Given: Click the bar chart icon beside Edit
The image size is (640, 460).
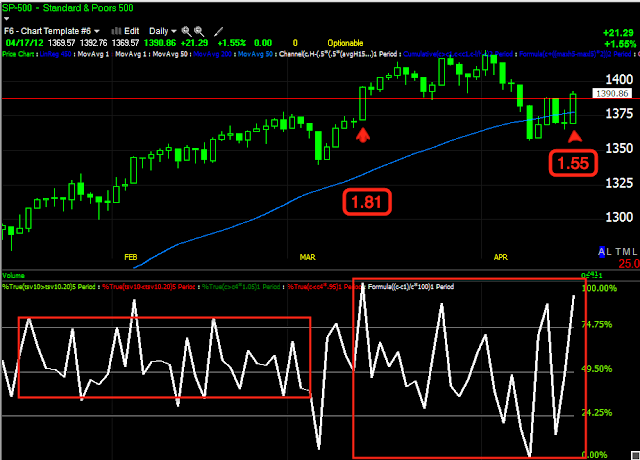Looking at the screenshot, I should (116, 31).
